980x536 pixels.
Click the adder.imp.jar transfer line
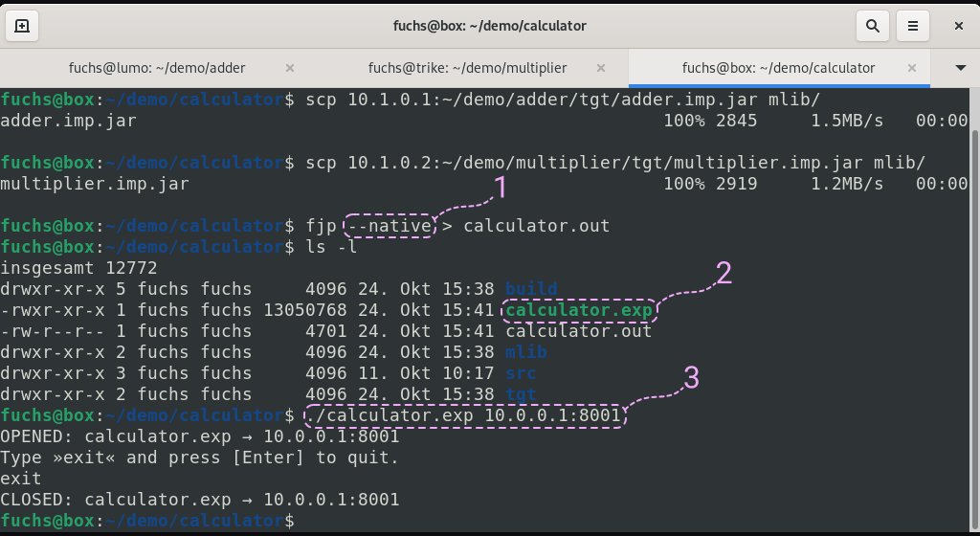(x=483, y=120)
